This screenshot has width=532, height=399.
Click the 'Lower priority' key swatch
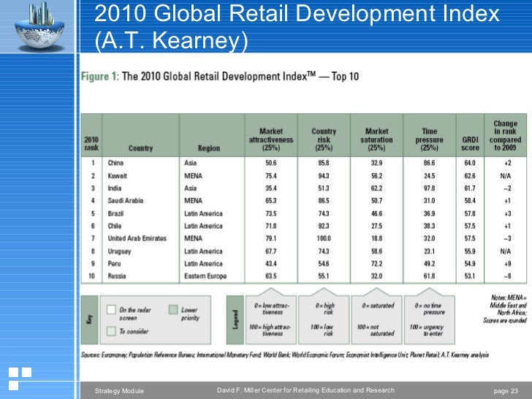[173, 309]
